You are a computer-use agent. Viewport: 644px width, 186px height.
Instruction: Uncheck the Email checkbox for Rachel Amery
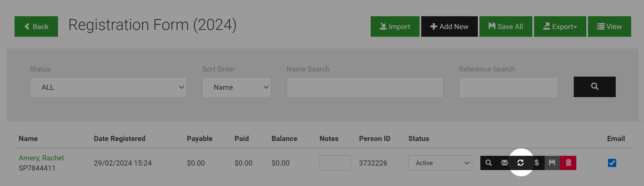click(612, 163)
